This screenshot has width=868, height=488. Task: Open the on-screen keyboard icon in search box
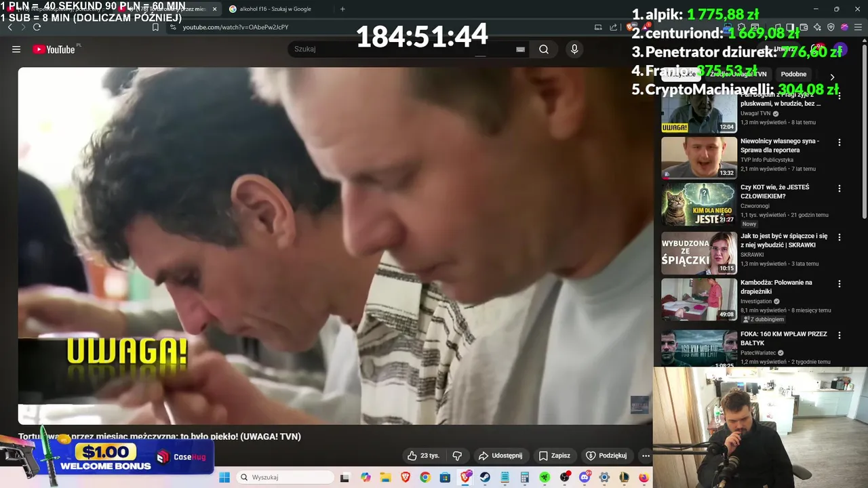[520, 49]
